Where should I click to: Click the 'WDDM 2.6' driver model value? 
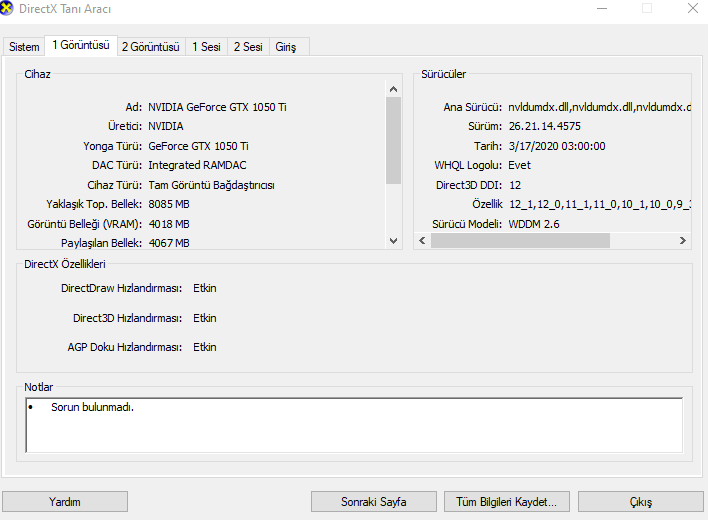click(x=534, y=224)
